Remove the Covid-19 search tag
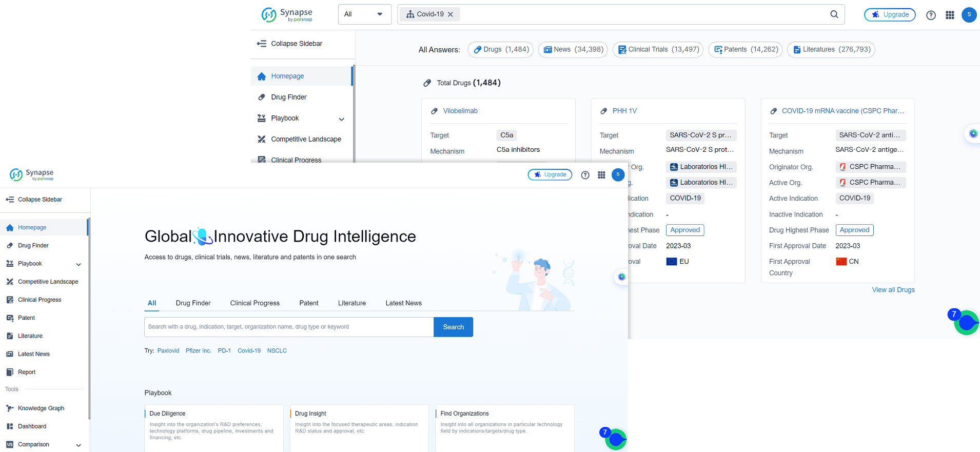Screen dimensions: 980x452 pyautogui.click(x=450, y=14)
